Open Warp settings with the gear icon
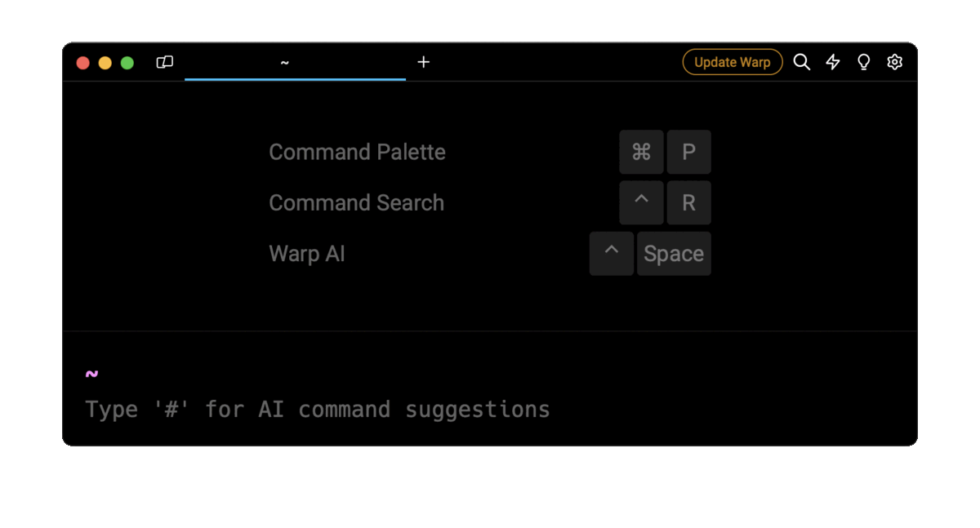This screenshot has width=980, height=528. click(894, 62)
